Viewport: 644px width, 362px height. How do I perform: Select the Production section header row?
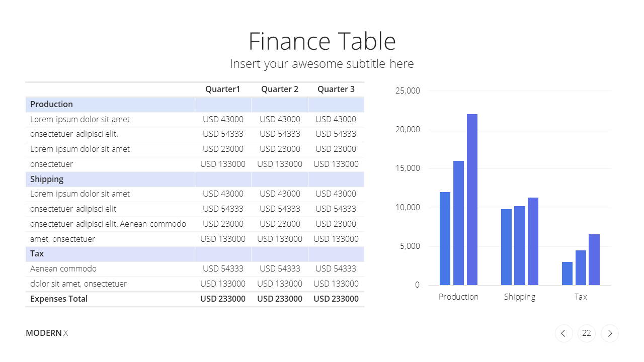click(x=195, y=105)
